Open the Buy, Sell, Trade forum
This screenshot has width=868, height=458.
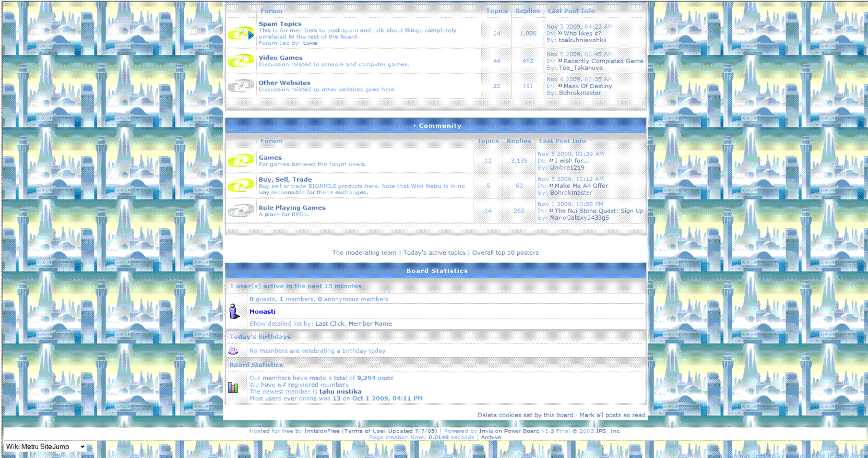click(286, 180)
